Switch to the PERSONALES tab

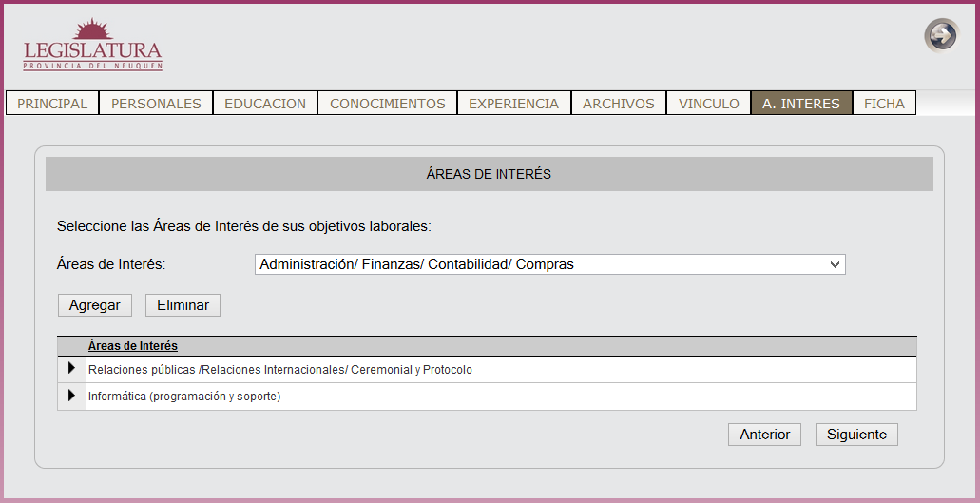156,104
